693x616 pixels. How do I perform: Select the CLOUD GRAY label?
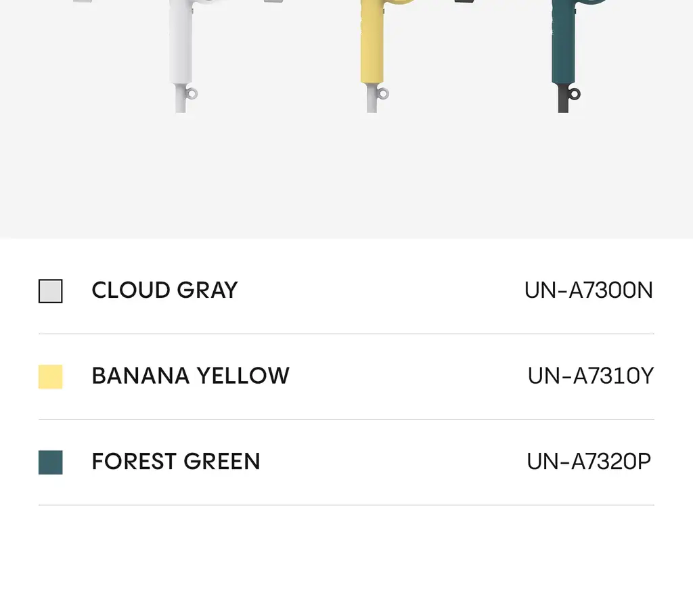point(164,290)
